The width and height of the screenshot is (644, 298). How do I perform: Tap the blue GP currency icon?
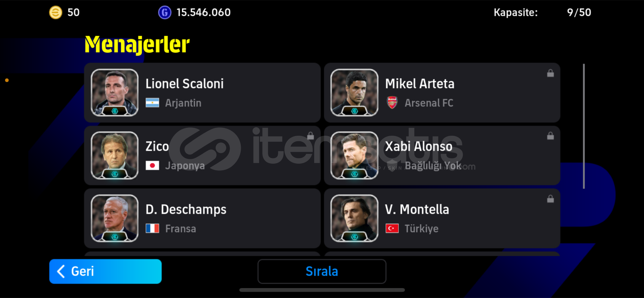click(165, 12)
